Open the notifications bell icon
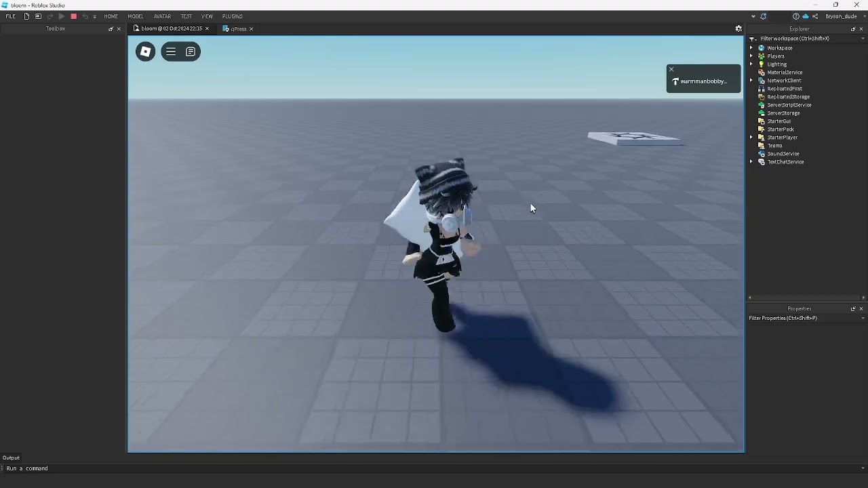 click(763, 16)
